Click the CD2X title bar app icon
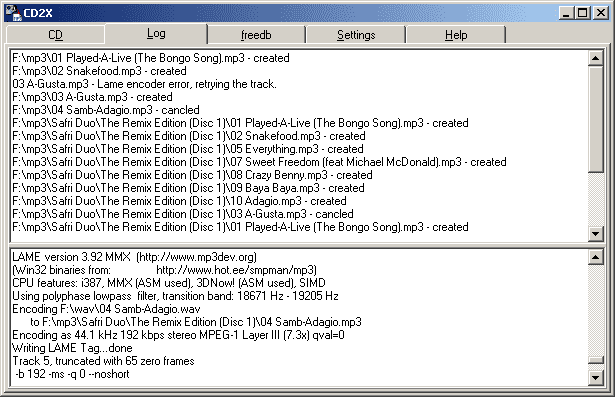This screenshot has height=397, width=615. [13, 13]
